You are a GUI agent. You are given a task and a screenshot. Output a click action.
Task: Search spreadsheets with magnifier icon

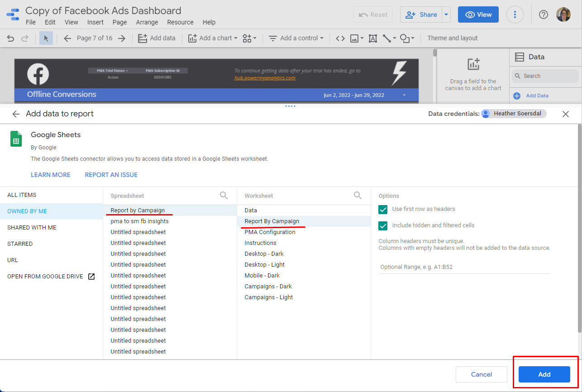(x=224, y=196)
